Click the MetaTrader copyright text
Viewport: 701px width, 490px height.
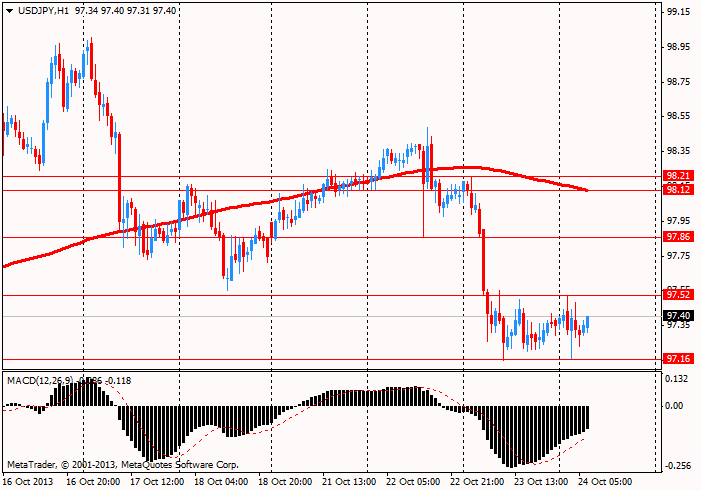[x=122, y=465]
